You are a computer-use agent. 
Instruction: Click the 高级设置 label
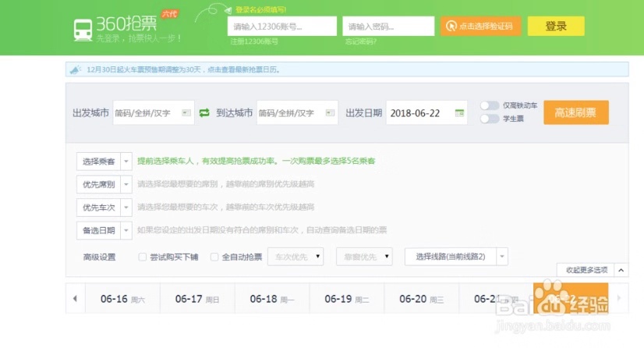[99, 257]
